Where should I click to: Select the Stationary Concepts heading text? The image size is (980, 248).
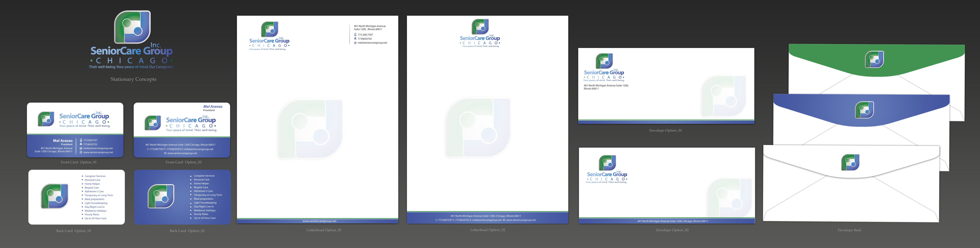133,79
